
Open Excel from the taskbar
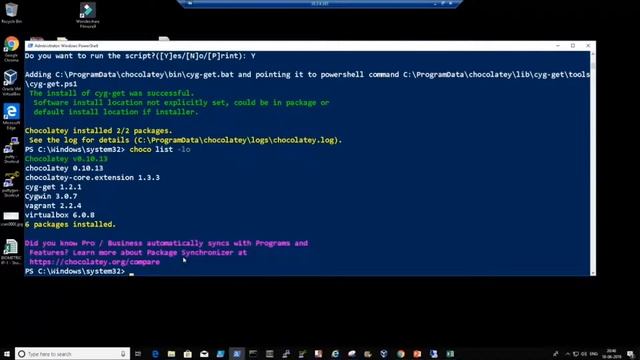450,354
